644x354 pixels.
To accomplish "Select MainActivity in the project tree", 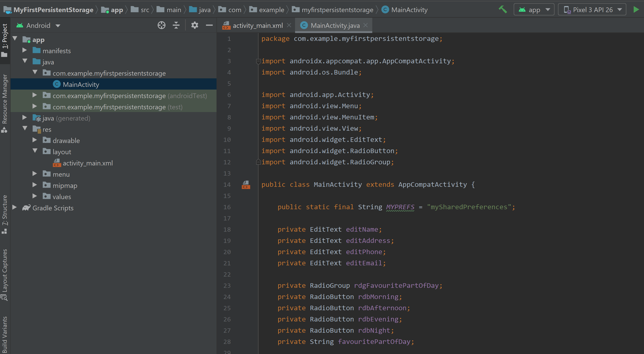I will [x=114, y=84].
